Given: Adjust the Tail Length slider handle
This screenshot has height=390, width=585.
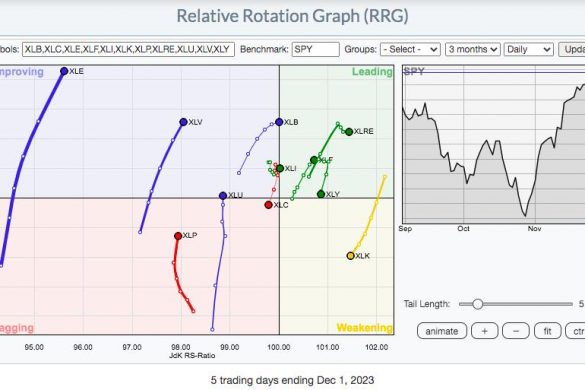Looking at the screenshot, I should click(x=477, y=304).
